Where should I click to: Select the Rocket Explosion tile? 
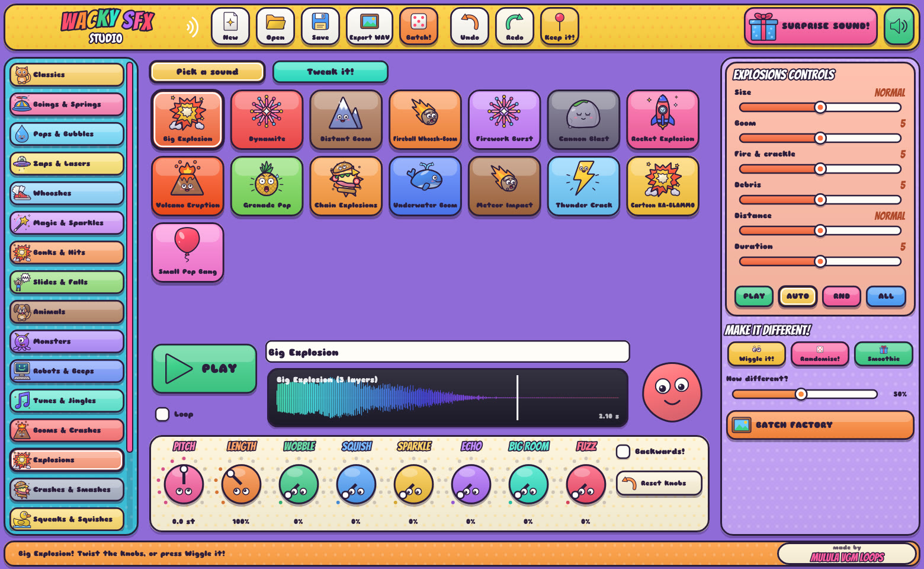[x=663, y=119]
